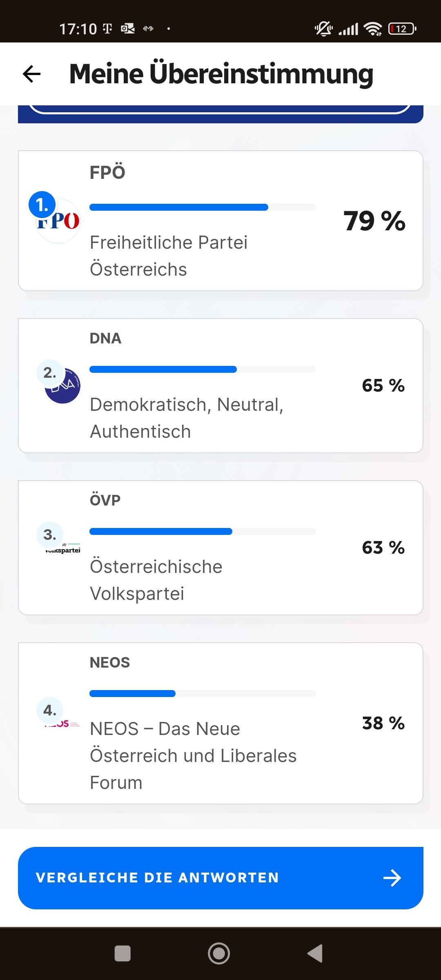Tap the arrow on Vergleiche die Antworten
The width and height of the screenshot is (441, 980).
(392, 878)
